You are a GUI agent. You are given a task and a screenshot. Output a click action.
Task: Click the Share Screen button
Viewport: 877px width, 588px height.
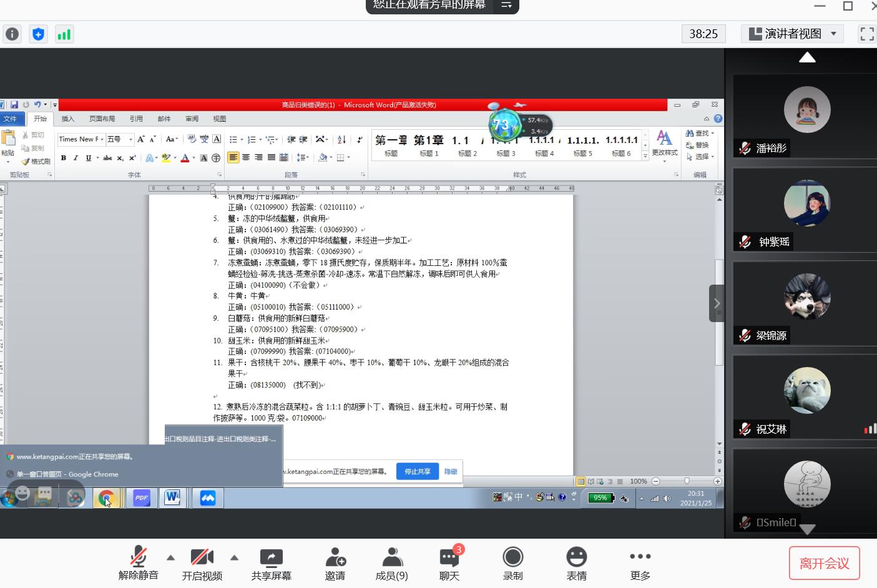(x=271, y=563)
